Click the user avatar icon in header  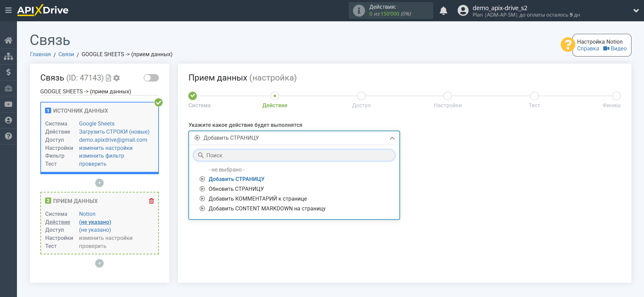(463, 10)
